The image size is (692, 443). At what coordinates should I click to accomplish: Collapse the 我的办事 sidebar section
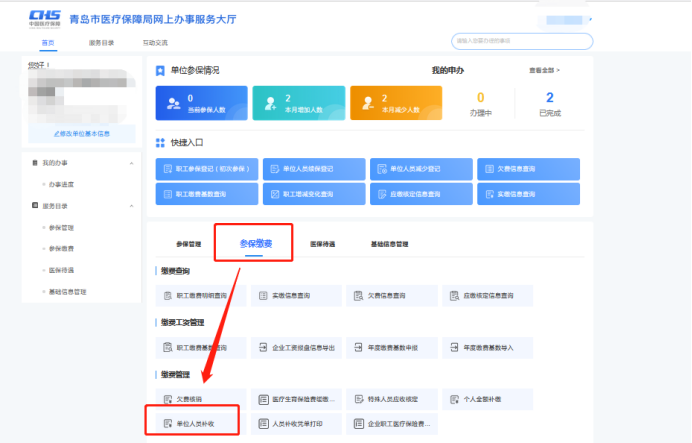[130, 162]
